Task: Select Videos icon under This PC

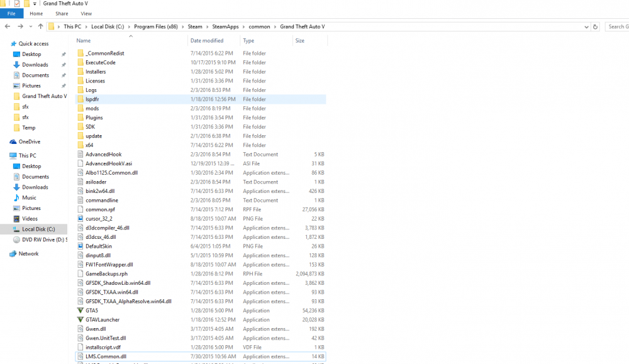Action: (16, 219)
